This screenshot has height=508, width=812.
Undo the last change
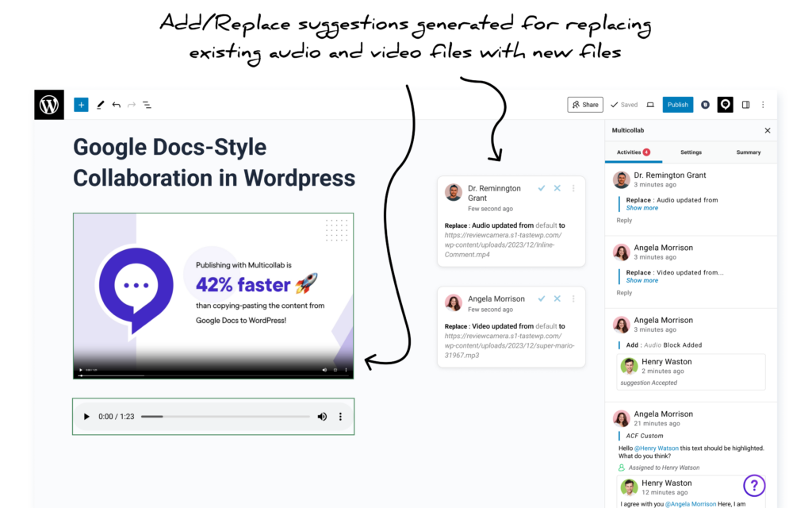(x=117, y=105)
